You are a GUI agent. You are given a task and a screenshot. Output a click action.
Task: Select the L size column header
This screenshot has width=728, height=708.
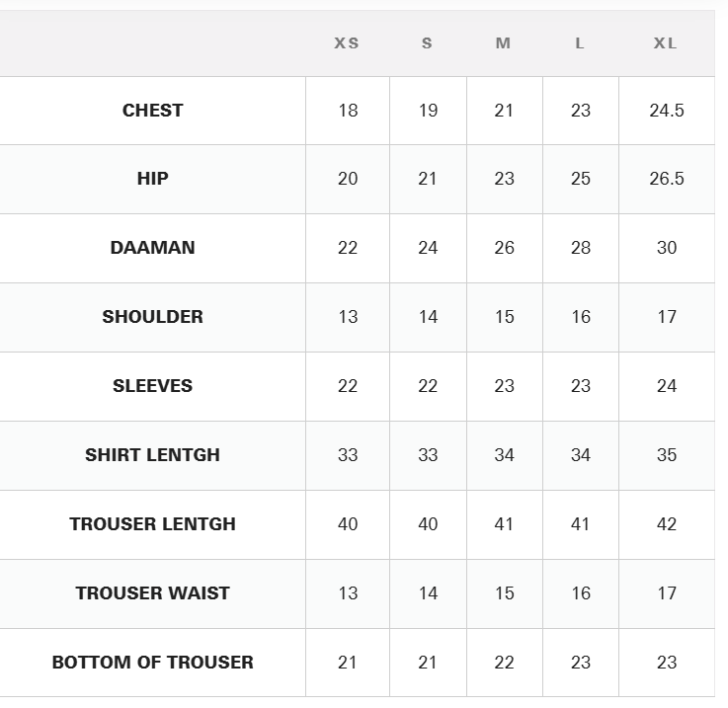tap(580, 43)
